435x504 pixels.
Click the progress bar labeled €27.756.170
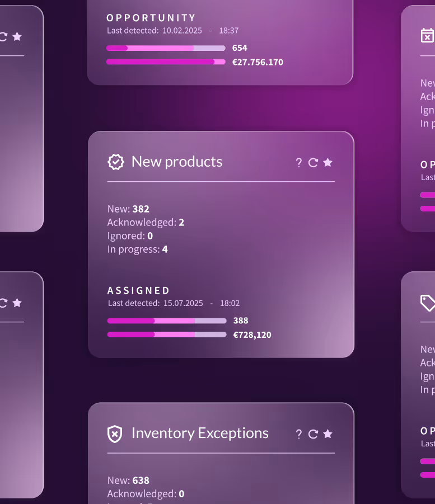(x=166, y=62)
